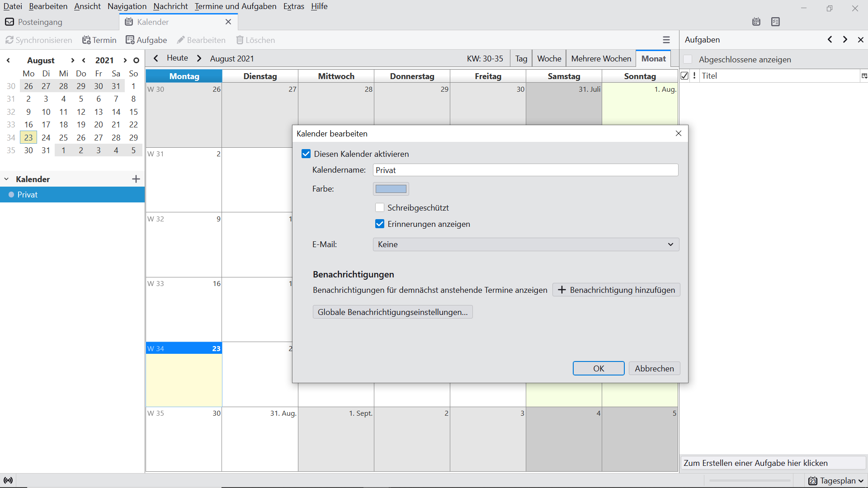Open the Tagesplan dropdown in status bar

point(836,481)
